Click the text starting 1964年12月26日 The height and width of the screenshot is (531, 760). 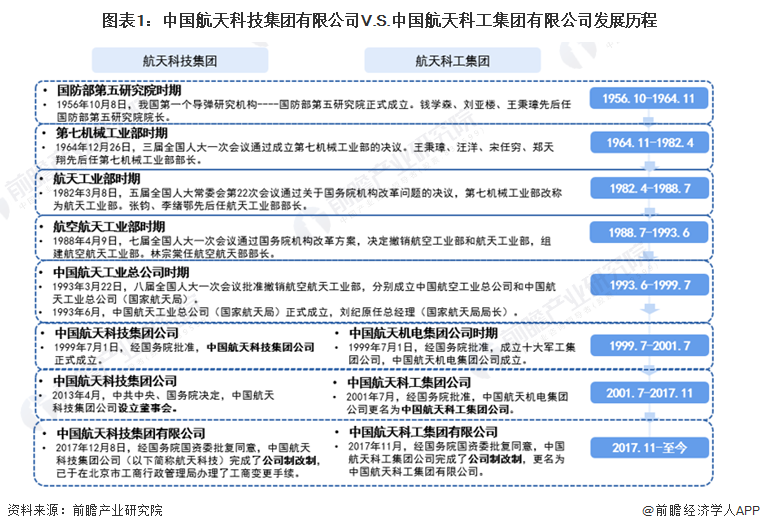(304, 153)
